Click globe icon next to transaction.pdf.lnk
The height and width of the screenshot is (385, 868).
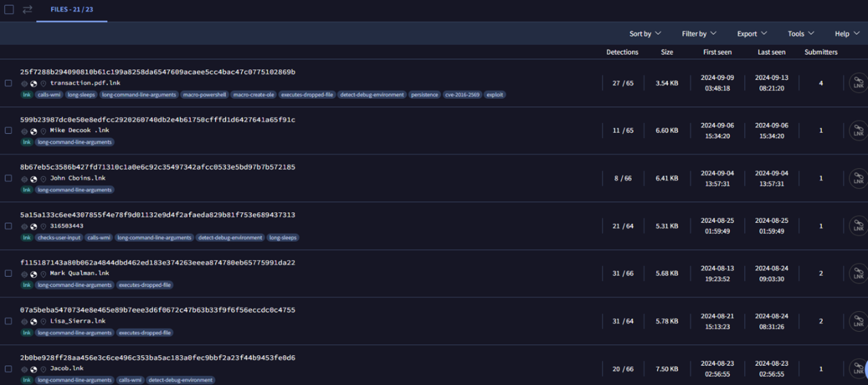33,84
